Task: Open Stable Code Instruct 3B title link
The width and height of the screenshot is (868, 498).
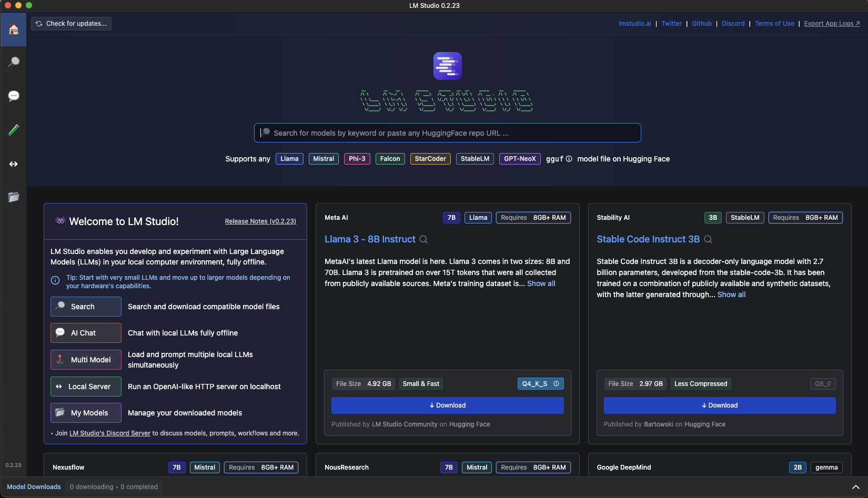Action: 648,239
